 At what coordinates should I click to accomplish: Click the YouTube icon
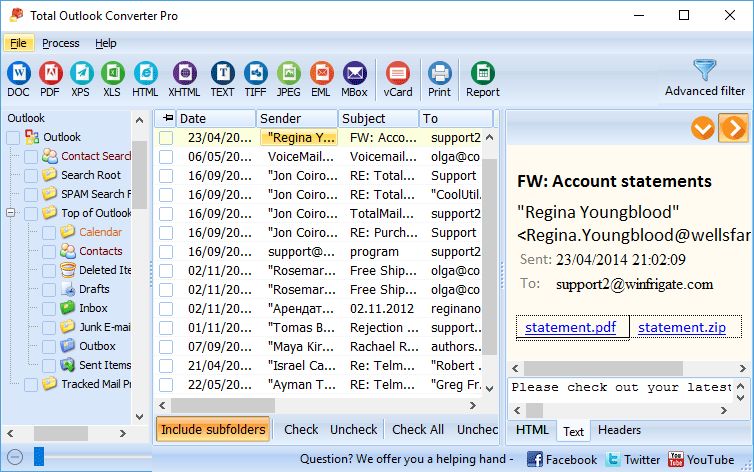(x=675, y=460)
